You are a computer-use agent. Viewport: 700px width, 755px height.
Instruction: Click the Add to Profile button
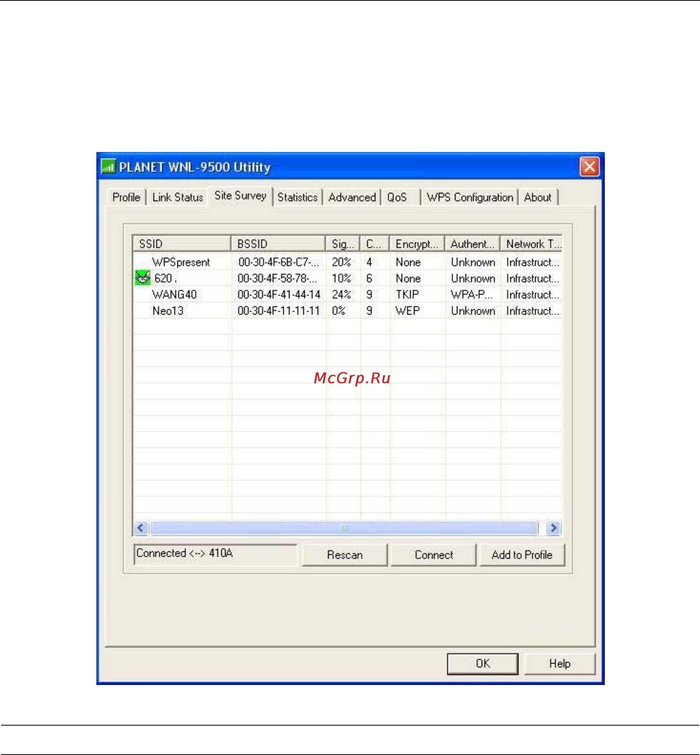pos(522,555)
